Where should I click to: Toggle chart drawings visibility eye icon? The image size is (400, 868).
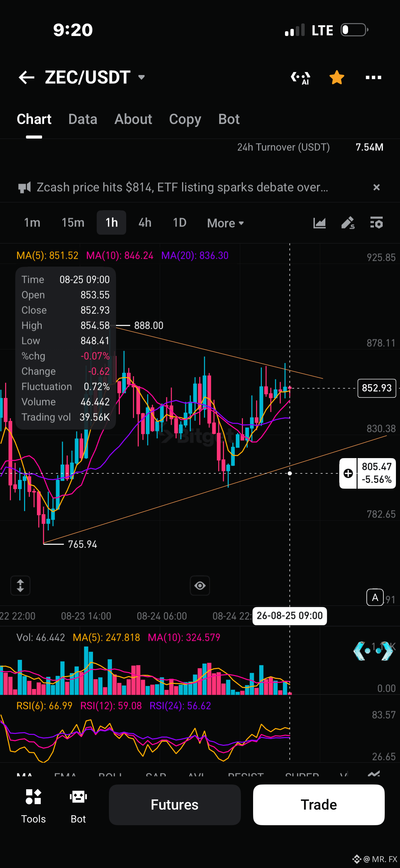(x=200, y=585)
